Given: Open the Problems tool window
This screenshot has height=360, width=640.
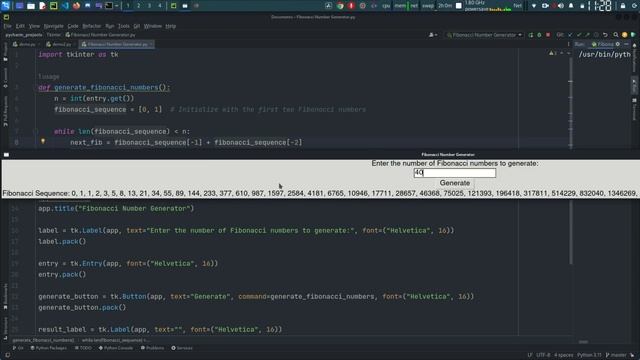Looking at the screenshot, I should 152,348.
